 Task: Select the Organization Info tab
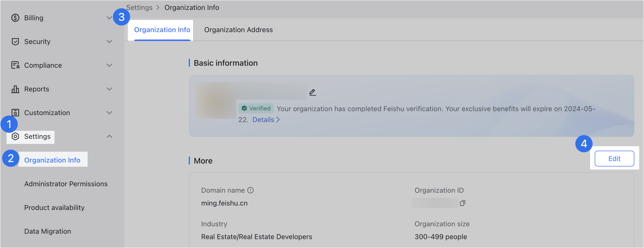[x=162, y=30]
